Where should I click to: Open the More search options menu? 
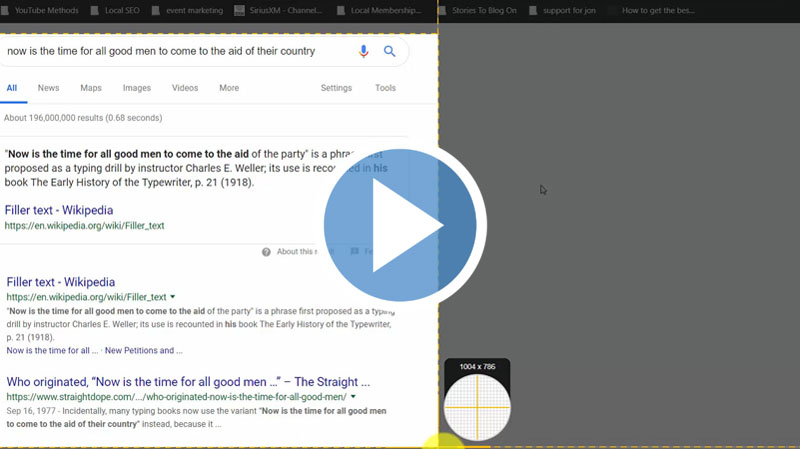point(229,88)
